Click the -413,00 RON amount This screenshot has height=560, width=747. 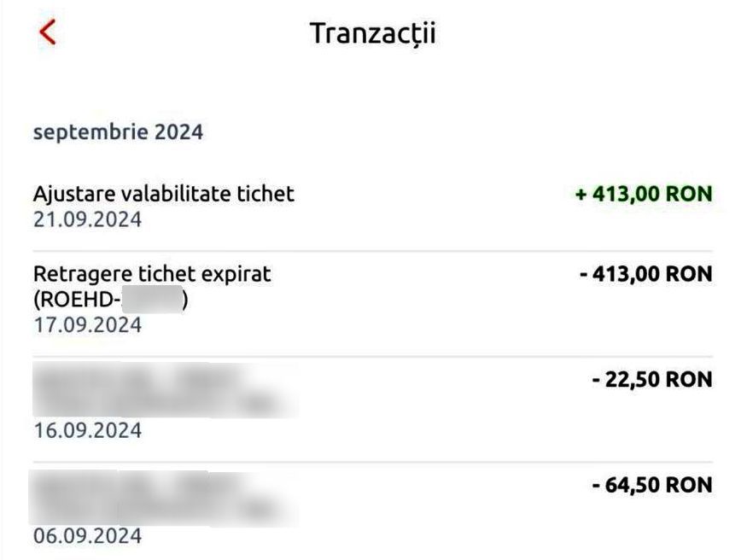point(645,274)
